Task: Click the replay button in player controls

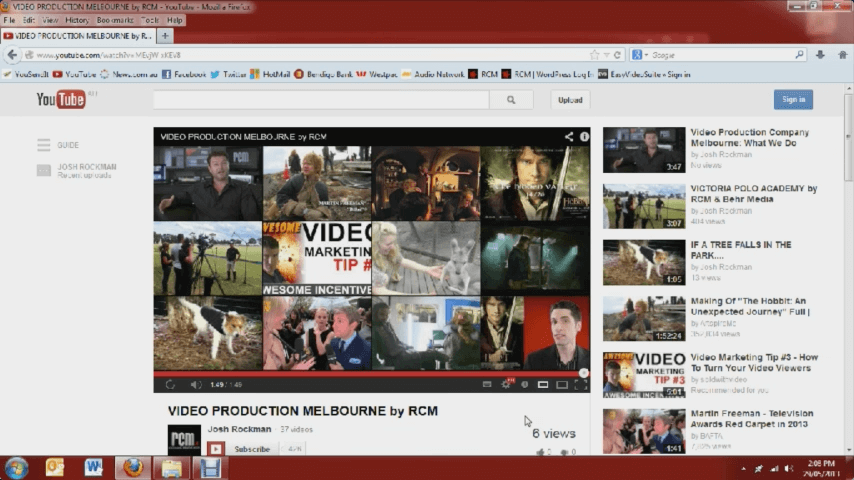Action: point(170,385)
